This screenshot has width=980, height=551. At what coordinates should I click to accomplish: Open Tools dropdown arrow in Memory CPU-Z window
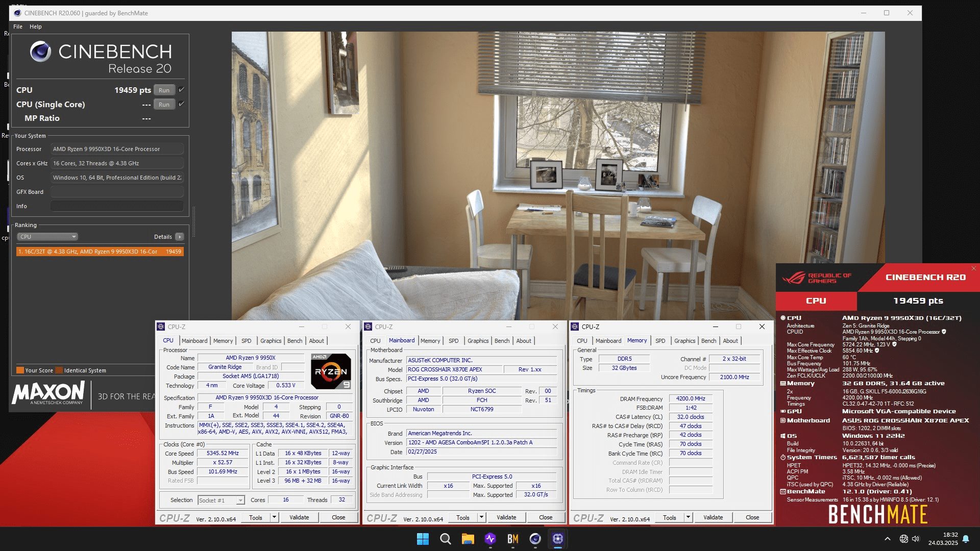[x=688, y=517]
